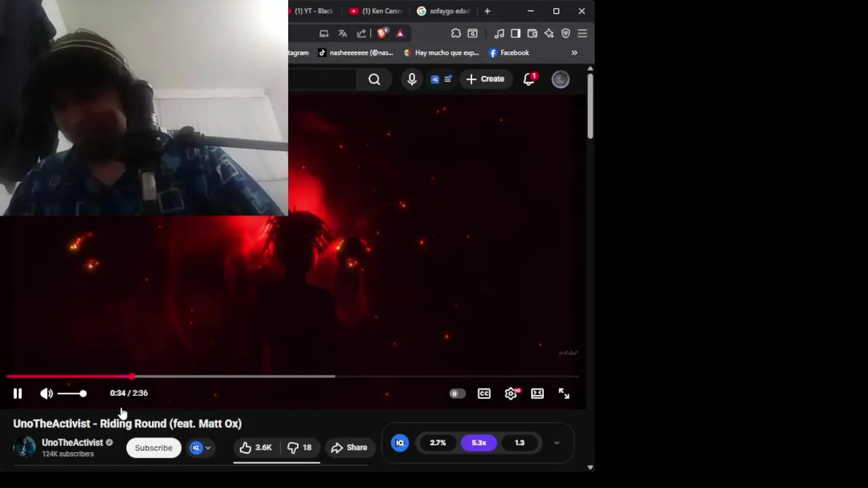Switch to the "(1) Ken Carso" tab
868x488 pixels.
(x=376, y=12)
